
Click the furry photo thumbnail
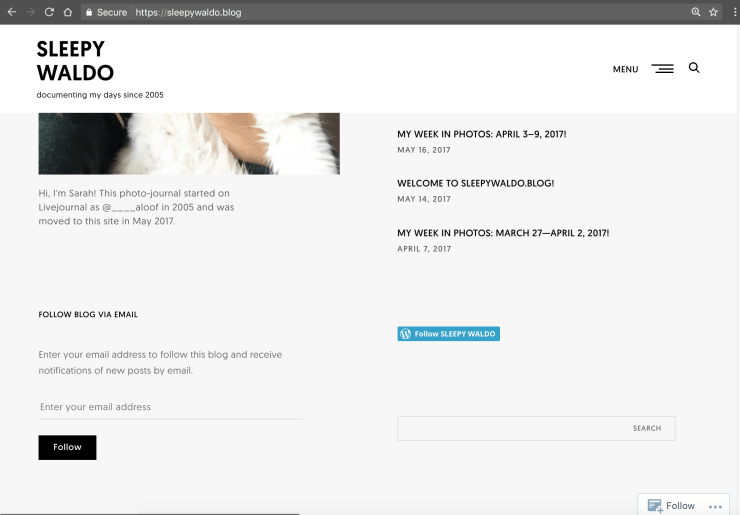coord(189,144)
